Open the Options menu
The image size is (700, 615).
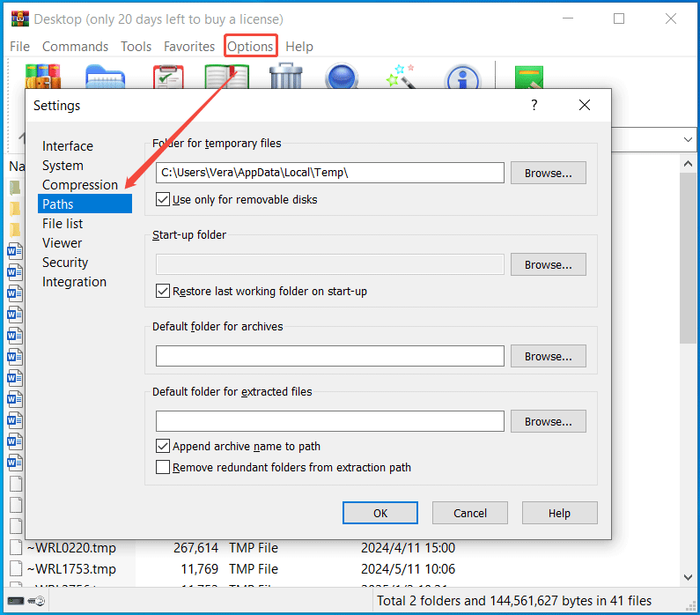point(250,47)
